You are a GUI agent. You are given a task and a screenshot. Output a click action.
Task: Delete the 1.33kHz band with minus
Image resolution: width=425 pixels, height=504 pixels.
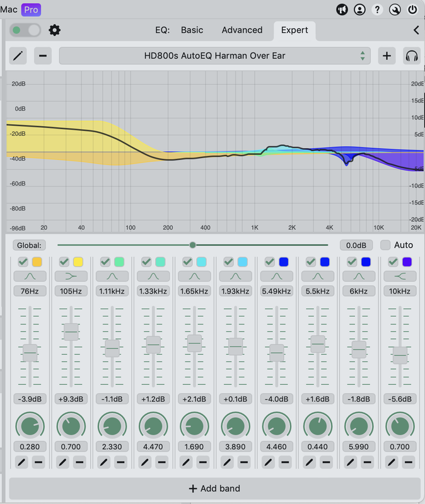pos(162,462)
